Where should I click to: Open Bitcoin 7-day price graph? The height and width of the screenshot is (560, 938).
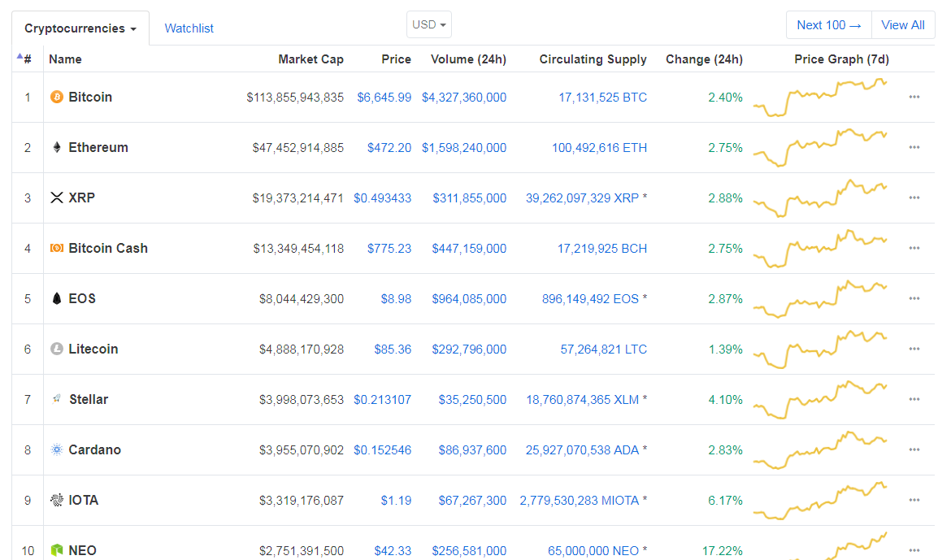820,97
